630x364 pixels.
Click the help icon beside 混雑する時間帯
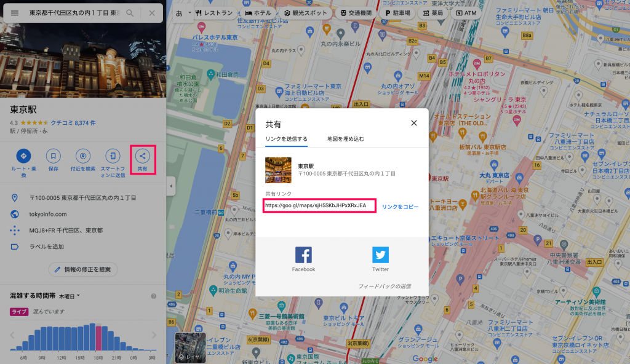click(x=153, y=296)
